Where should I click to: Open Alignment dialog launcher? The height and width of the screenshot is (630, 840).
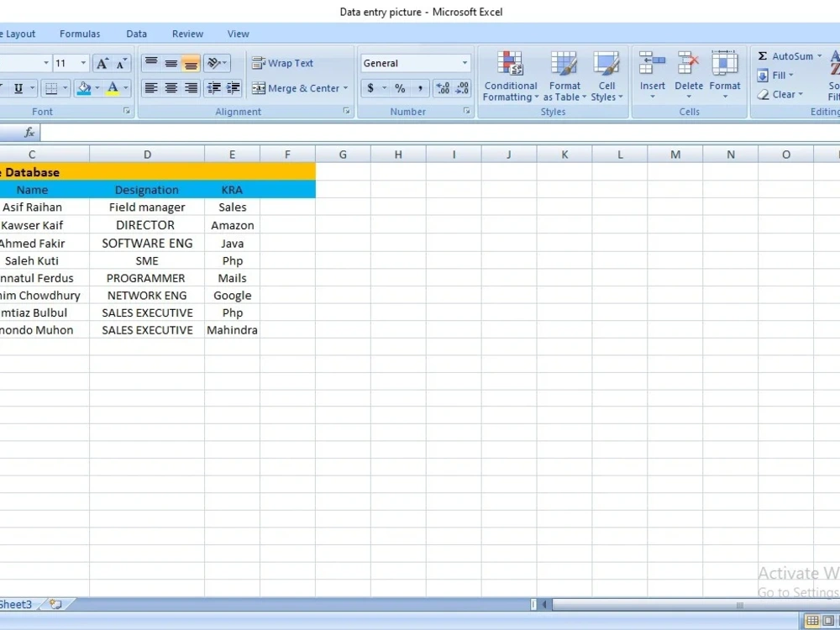point(347,111)
